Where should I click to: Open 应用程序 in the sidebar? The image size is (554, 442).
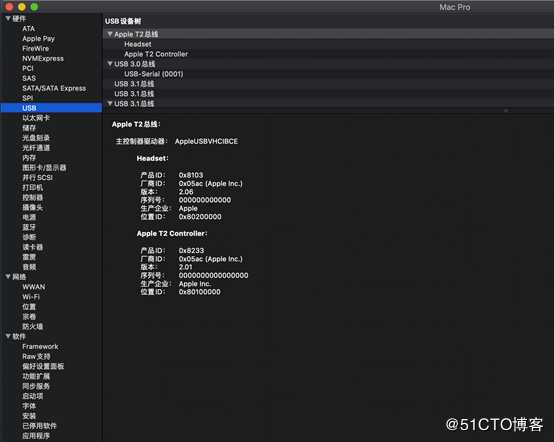click(36, 436)
